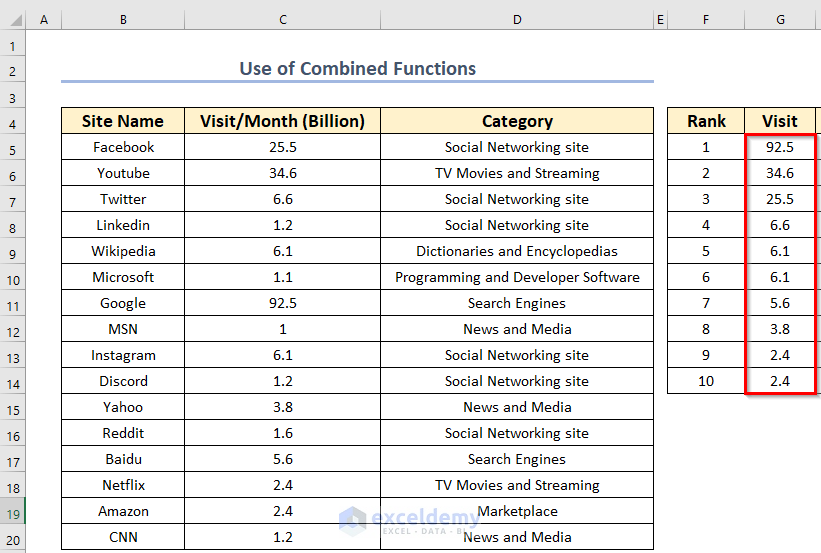Click the rank 10 visit value 2.4
821x553 pixels.
point(780,381)
